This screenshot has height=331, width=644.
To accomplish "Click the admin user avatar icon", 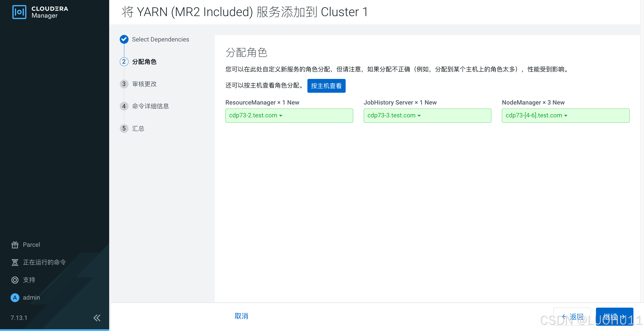I will (15, 297).
